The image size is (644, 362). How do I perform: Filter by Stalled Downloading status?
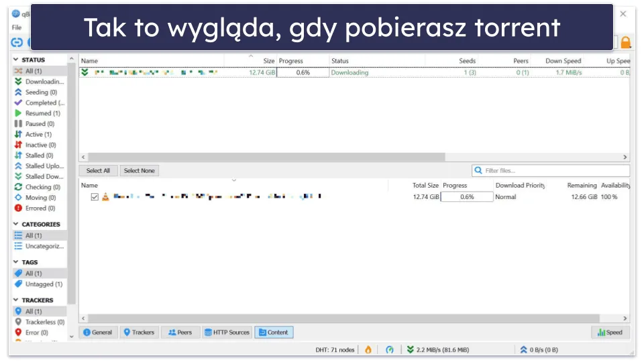point(40,176)
